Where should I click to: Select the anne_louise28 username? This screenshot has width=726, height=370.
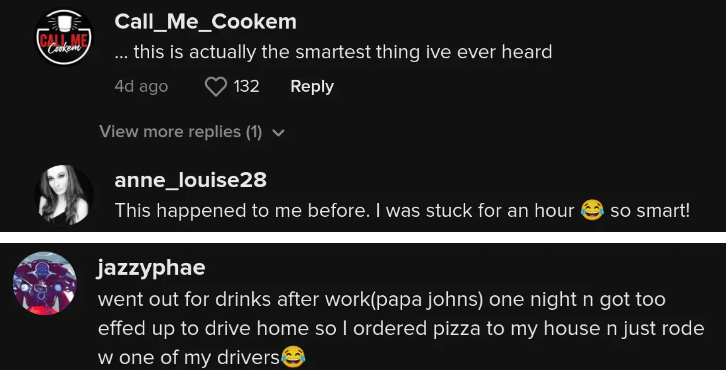click(x=190, y=180)
